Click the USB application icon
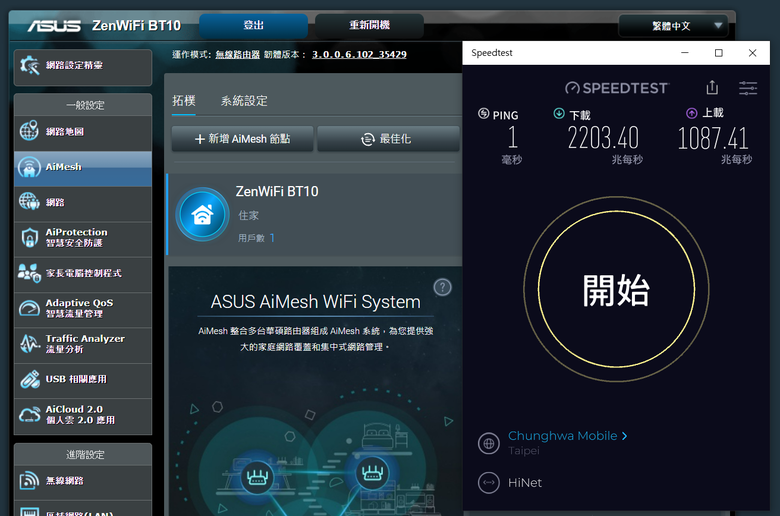Screen dimensions: 780x516 [29, 379]
